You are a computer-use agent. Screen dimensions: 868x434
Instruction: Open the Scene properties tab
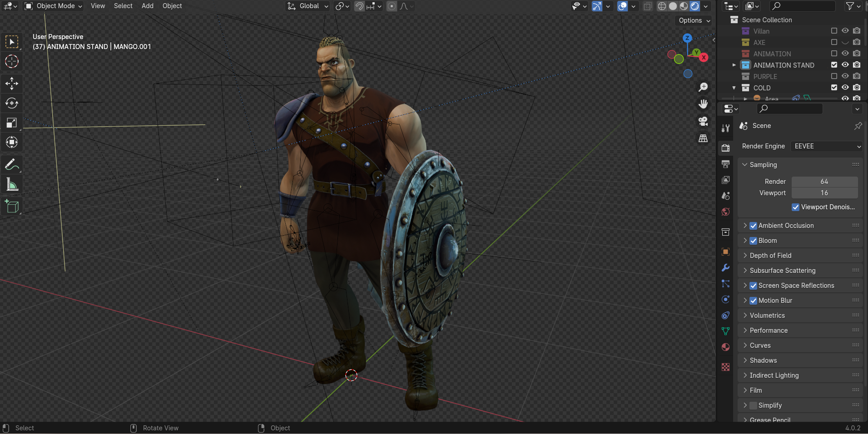(x=726, y=196)
